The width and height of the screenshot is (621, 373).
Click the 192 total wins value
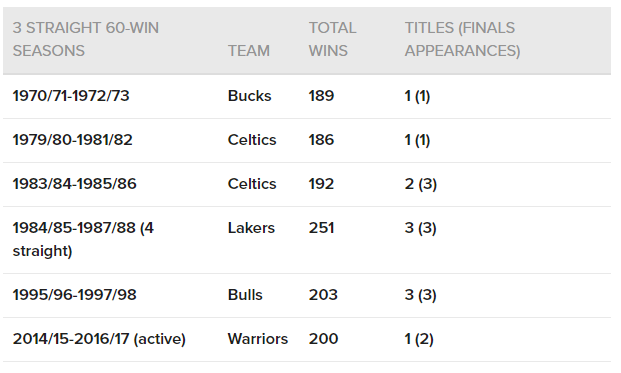click(321, 184)
